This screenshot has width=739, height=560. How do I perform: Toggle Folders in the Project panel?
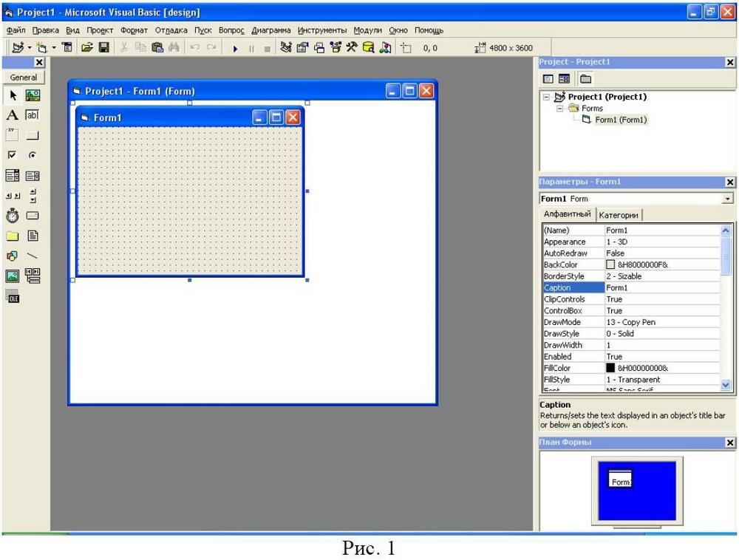click(585, 78)
